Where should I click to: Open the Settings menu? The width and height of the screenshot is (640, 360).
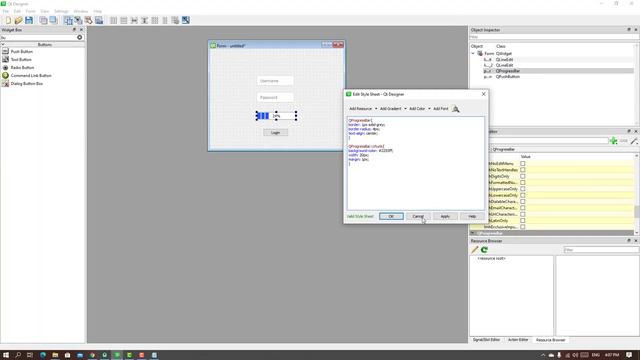click(x=61, y=11)
